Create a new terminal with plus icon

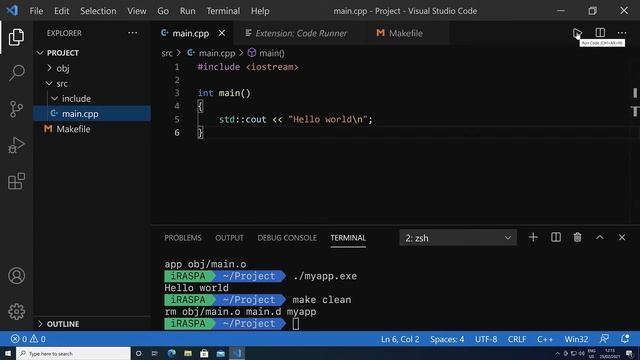(x=533, y=237)
